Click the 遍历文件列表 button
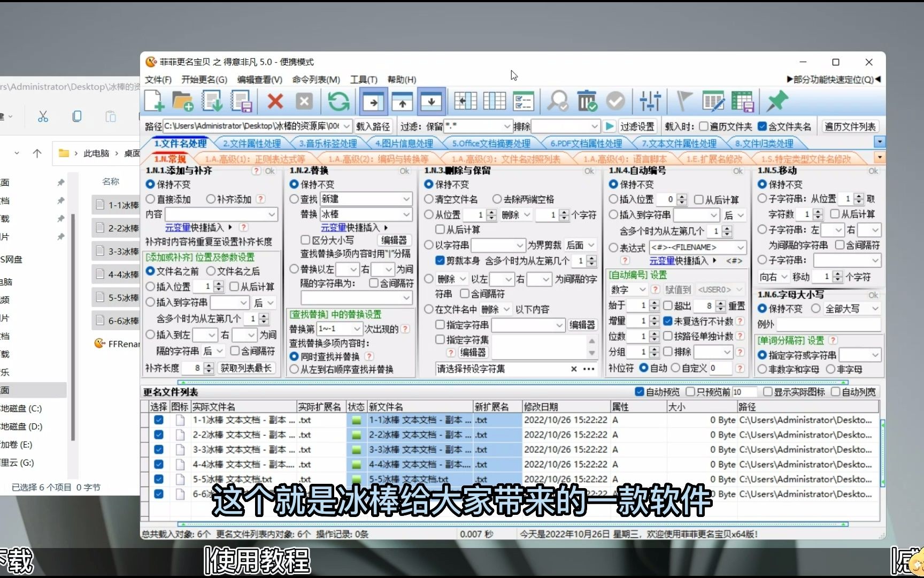Viewport: 924px width, 578px height. pyautogui.click(x=850, y=126)
